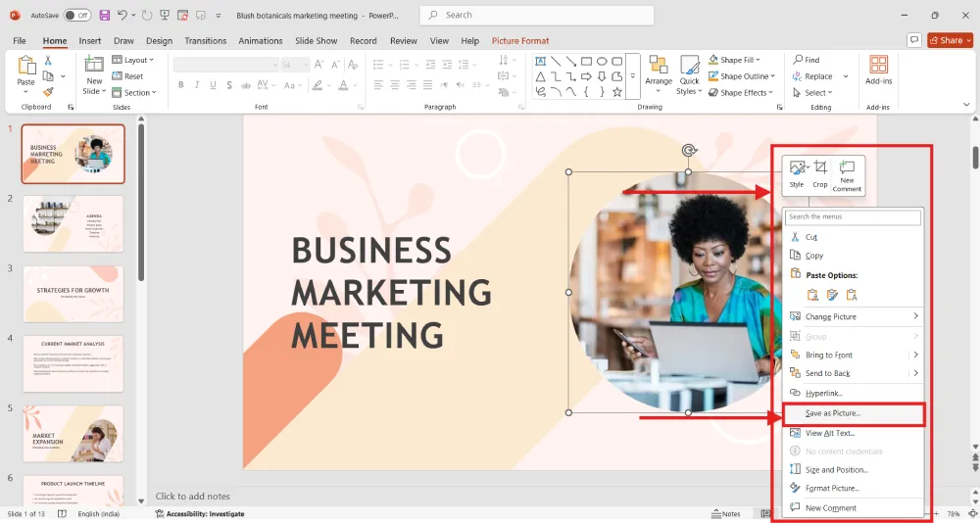Image resolution: width=980 pixels, height=523 pixels.
Task: Open the Transitions ribbon tab
Action: (205, 41)
